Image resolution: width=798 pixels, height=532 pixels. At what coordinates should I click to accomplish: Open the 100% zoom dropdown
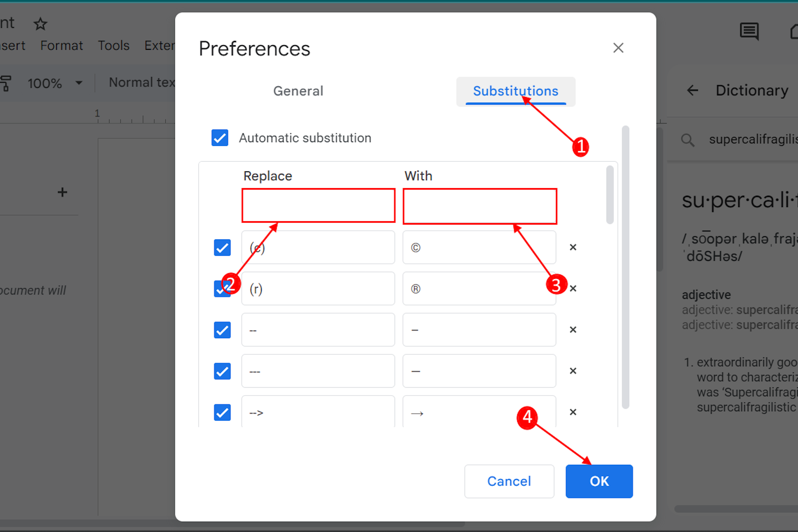[55, 83]
